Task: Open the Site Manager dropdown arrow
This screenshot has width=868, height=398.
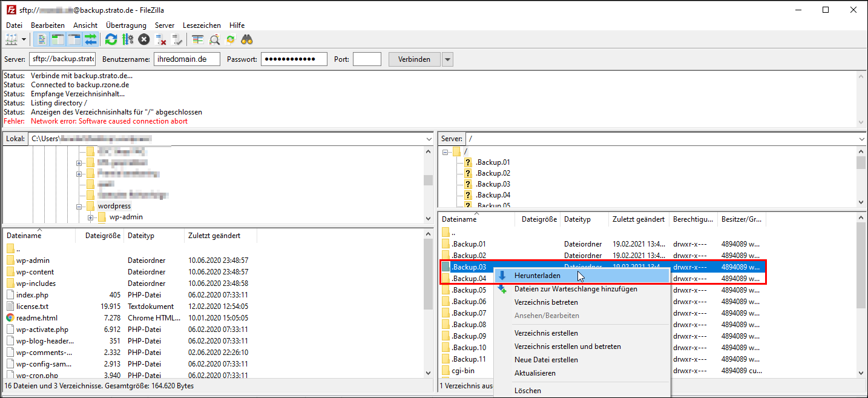Action: click(24, 39)
